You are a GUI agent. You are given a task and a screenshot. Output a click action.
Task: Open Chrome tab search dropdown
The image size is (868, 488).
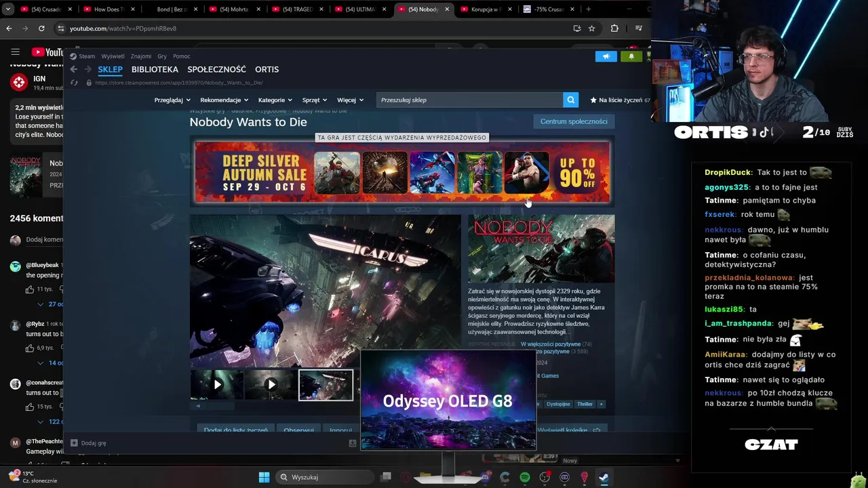point(8,9)
